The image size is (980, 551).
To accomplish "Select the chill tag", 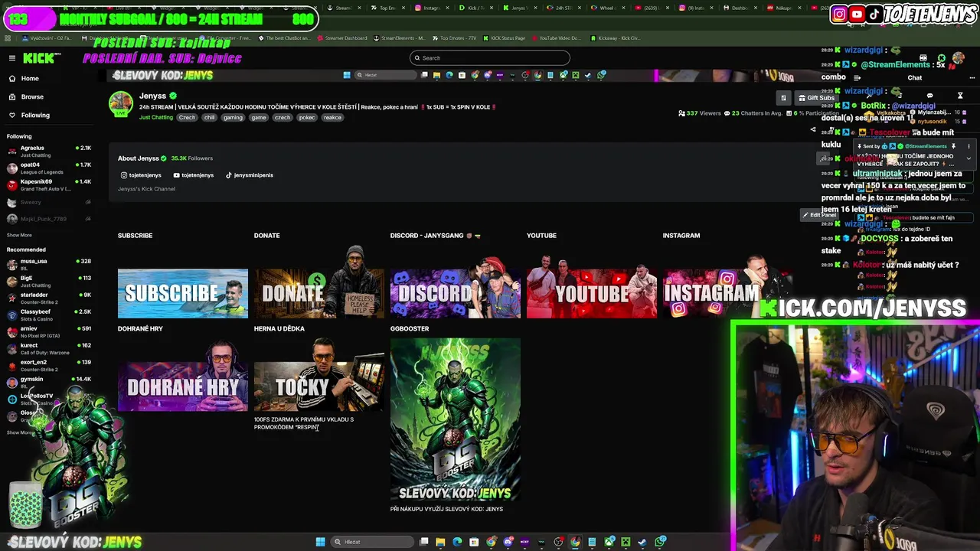I will coord(209,117).
